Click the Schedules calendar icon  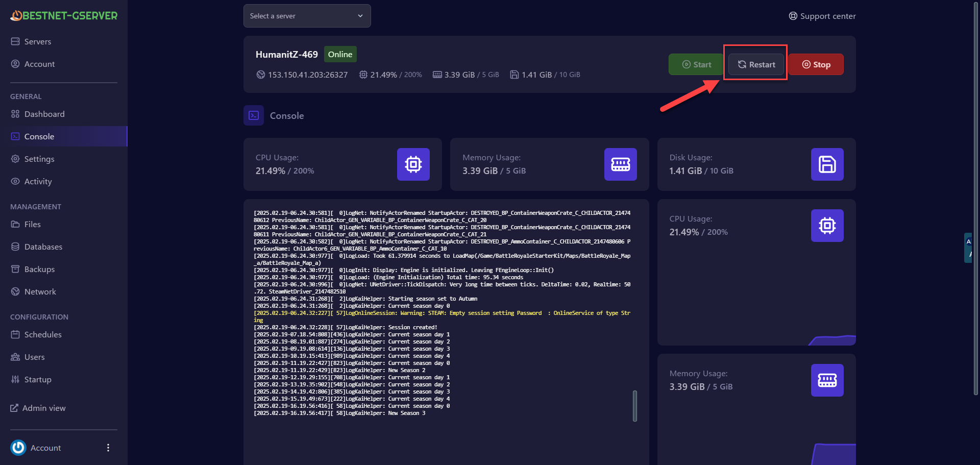coord(15,334)
